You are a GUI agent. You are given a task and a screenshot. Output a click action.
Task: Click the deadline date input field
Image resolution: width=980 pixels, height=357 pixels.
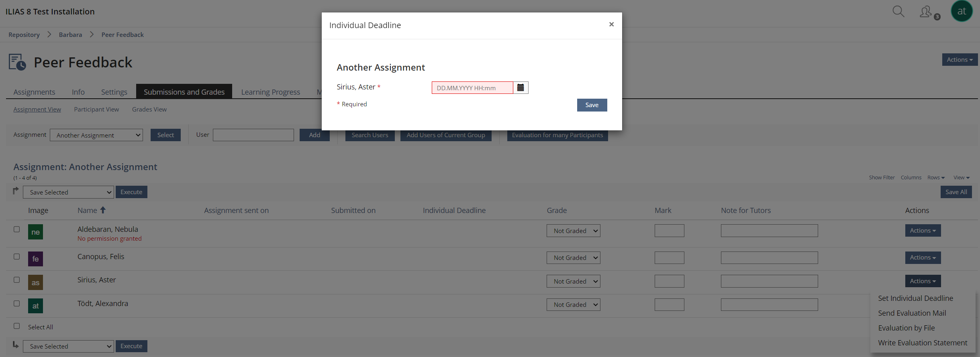tap(472, 88)
